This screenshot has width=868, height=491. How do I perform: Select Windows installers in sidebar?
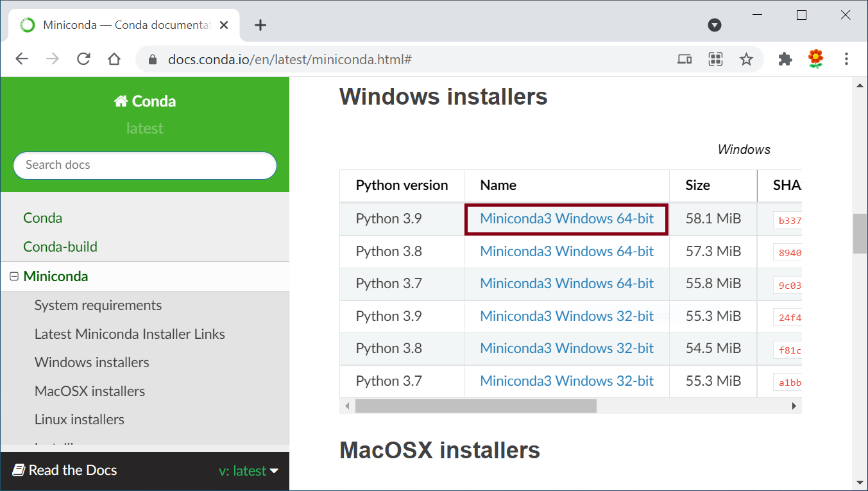point(92,362)
